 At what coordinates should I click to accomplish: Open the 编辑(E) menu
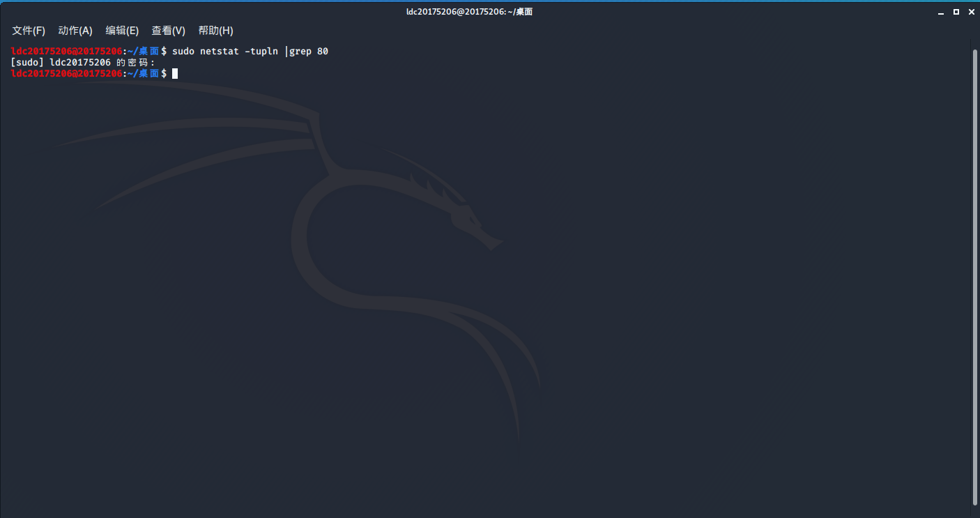122,31
